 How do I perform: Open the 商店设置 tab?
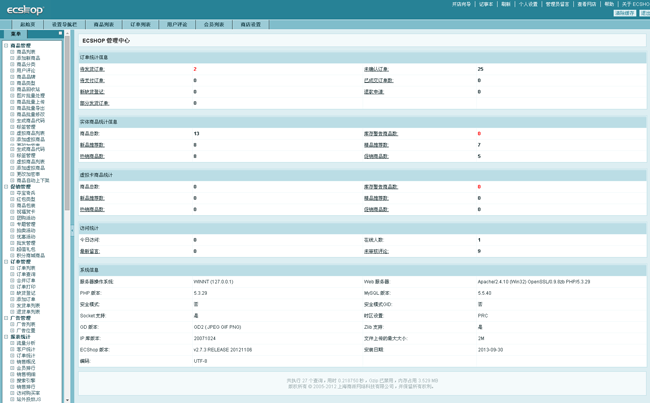pos(251,24)
